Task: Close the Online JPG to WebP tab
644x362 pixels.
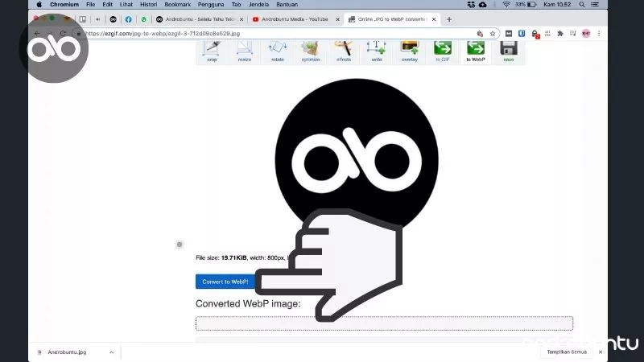Action: pos(434,19)
